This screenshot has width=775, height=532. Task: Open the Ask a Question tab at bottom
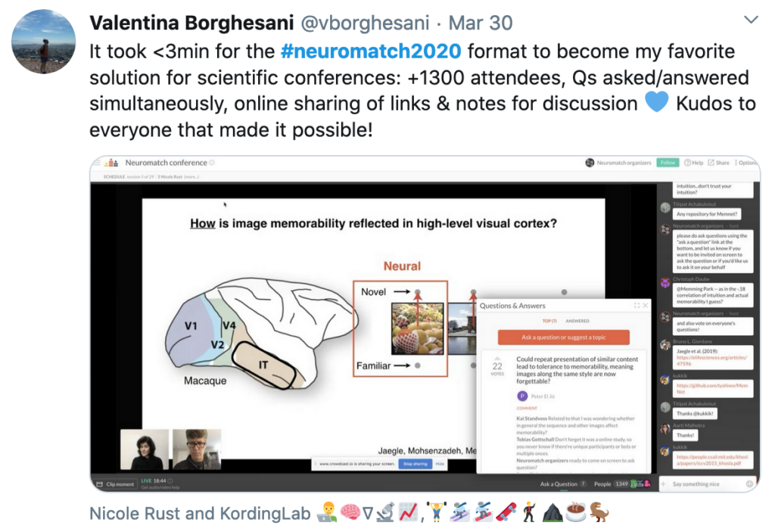coord(563,484)
